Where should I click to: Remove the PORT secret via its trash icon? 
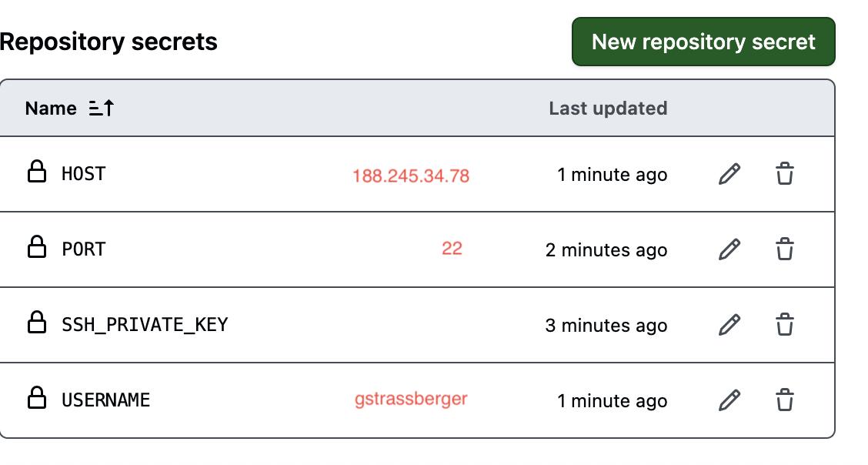785,249
